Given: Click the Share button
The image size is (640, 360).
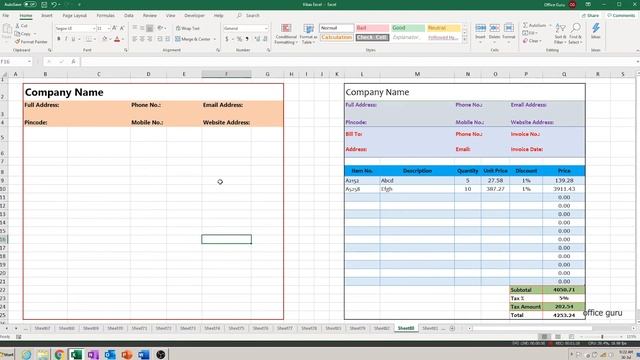Looking at the screenshot, I should 590,16.
